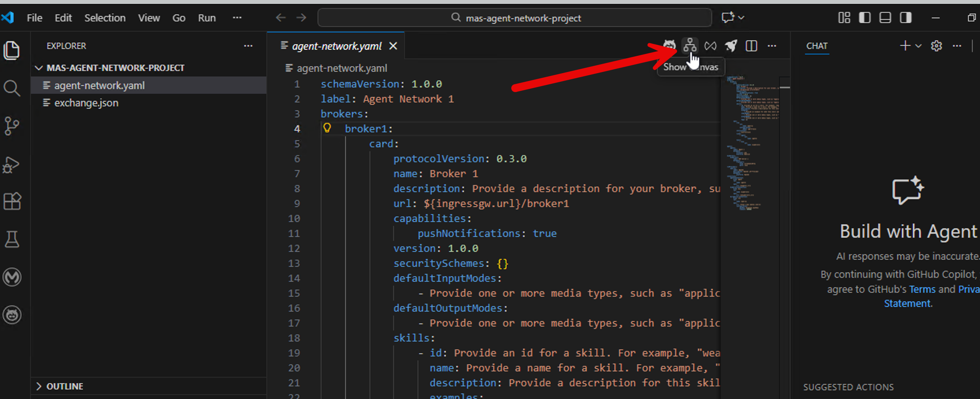The height and width of the screenshot is (399, 980).
Task: Click the Show Canvas icon in editor toolbar
Action: coord(689,46)
